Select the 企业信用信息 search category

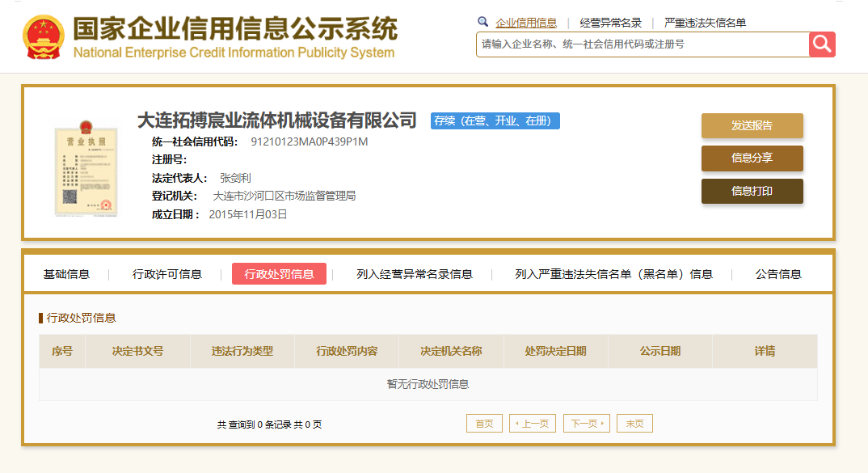click(x=526, y=23)
